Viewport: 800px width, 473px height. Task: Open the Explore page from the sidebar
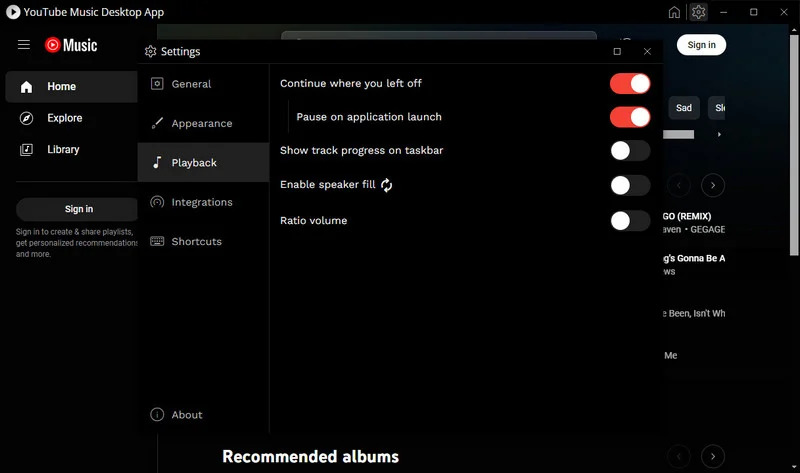point(64,118)
